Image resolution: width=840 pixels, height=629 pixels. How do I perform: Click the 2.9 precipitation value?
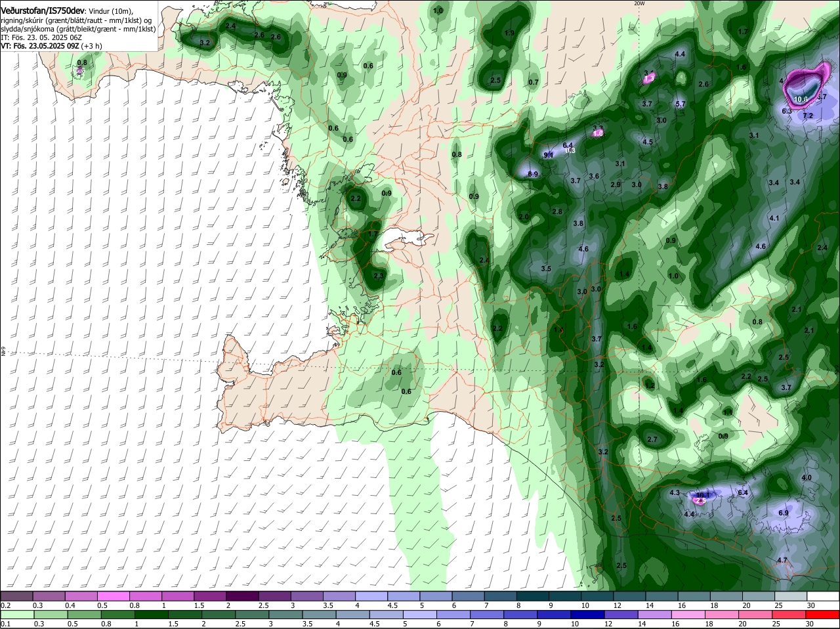(x=615, y=184)
